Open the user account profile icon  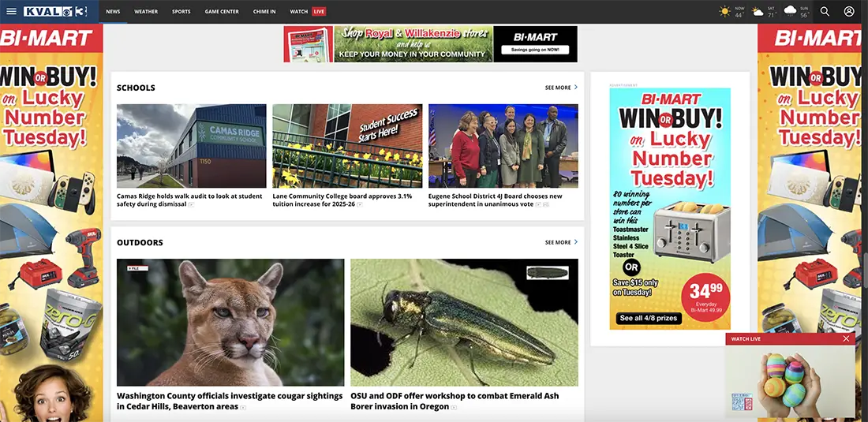click(849, 11)
